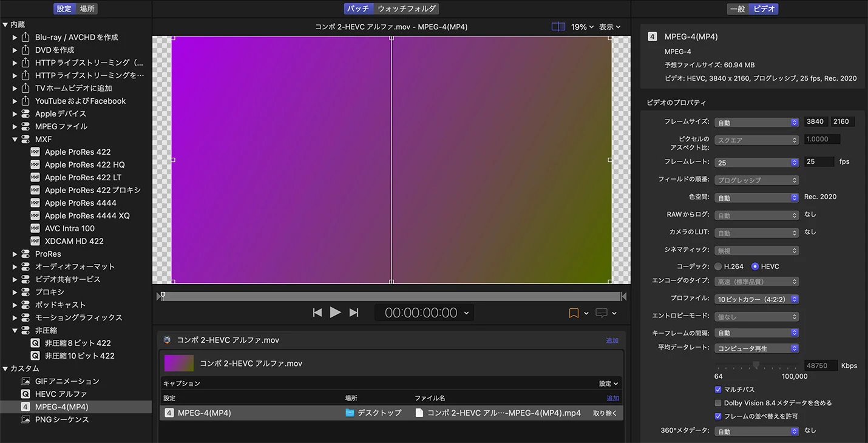Switch to the 設定 tab
The width and height of the screenshot is (868, 443).
[x=64, y=8]
